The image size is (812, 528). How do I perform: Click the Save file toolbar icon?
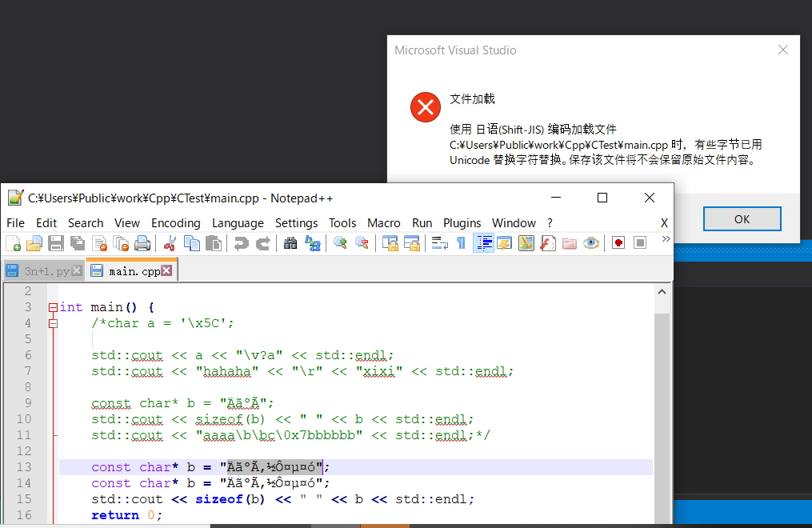pos(56,243)
